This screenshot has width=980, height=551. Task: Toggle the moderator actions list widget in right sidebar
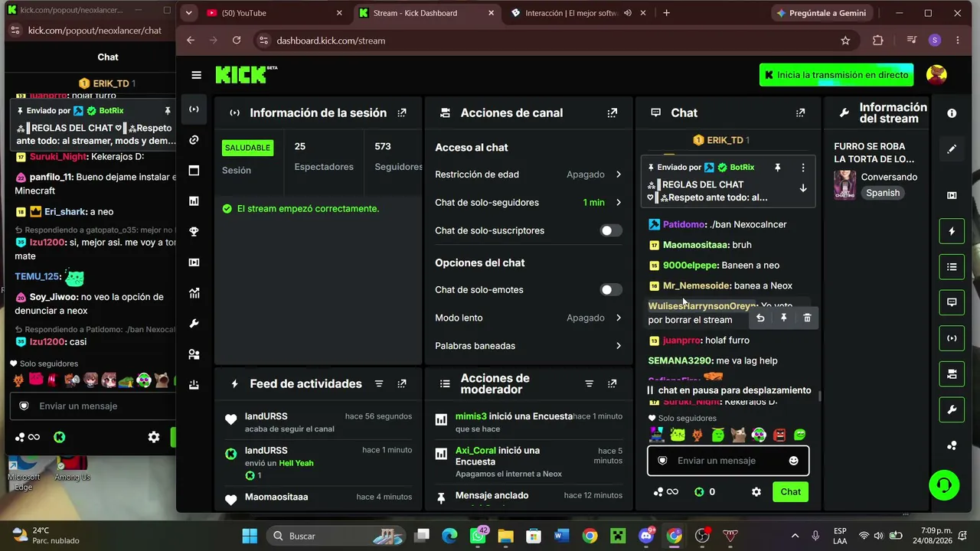point(952,267)
